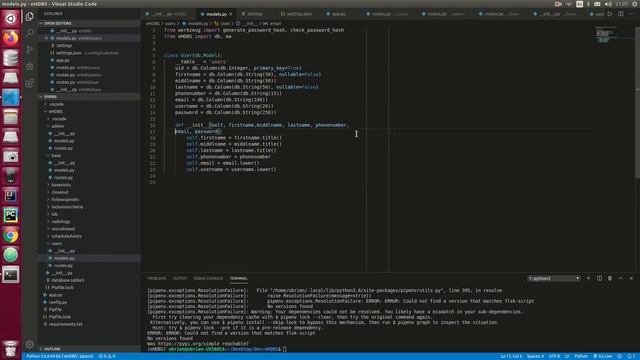This screenshot has width=640, height=360.
Task: Open the Run and Debug view
Action: (x=29, y=67)
